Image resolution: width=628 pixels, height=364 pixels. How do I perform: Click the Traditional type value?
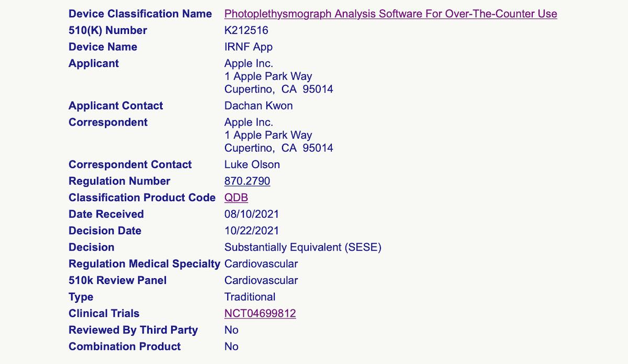tap(250, 297)
